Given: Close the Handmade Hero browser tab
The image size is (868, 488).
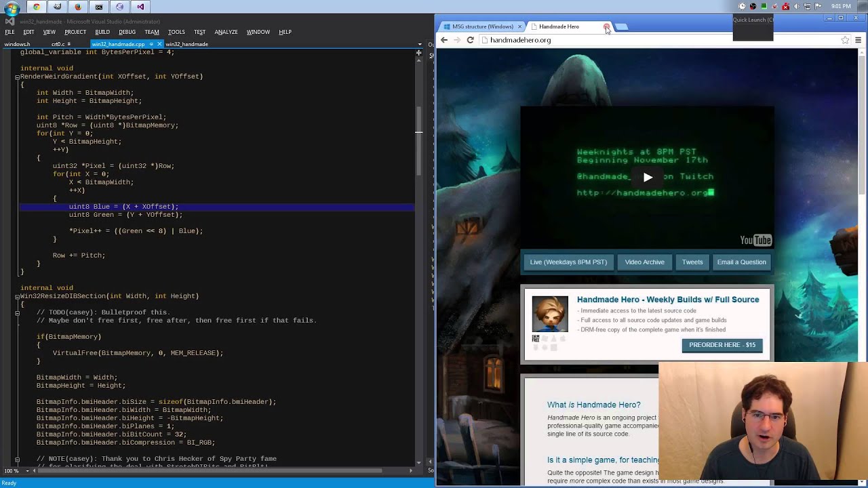Looking at the screenshot, I should pyautogui.click(x=606, y=26).
